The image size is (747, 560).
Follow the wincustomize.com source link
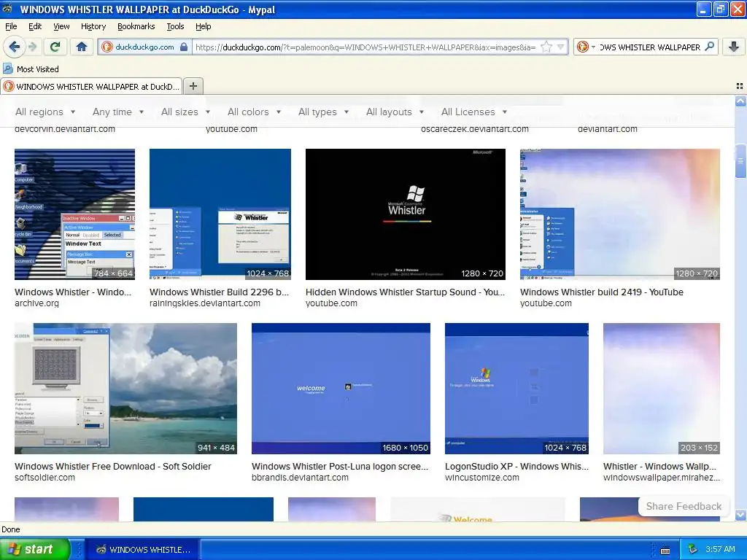point(482,478)
